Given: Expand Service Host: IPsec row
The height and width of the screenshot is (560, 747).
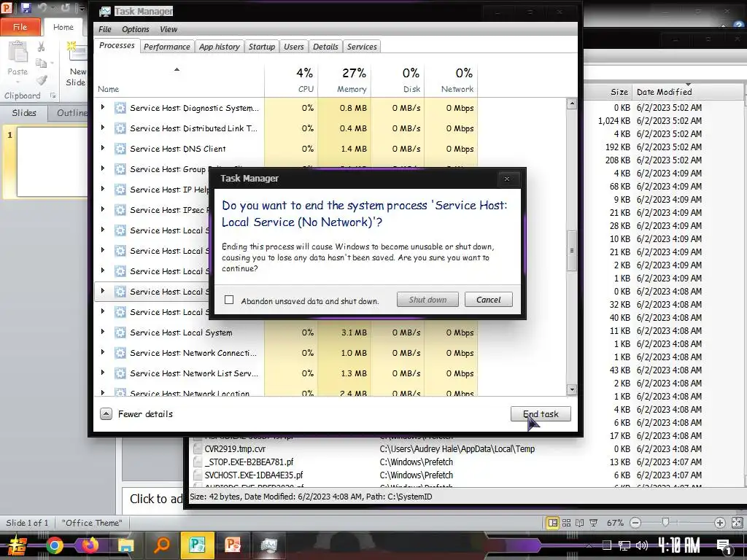Looking at the screenshot, I should pos(102,209).
